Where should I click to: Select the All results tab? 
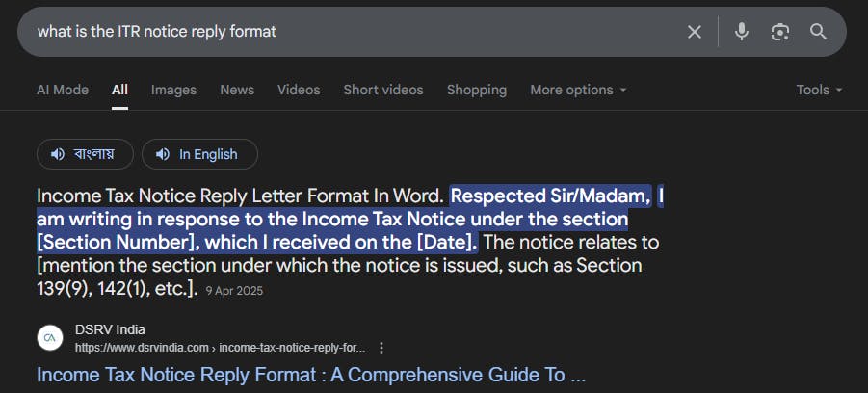point(119,90)
